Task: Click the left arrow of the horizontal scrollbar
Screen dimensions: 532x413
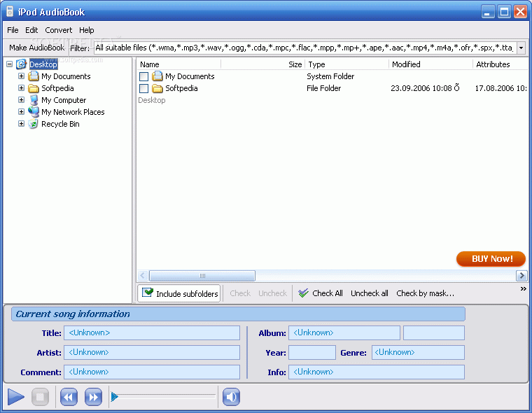Action: [x=143, y=276]
